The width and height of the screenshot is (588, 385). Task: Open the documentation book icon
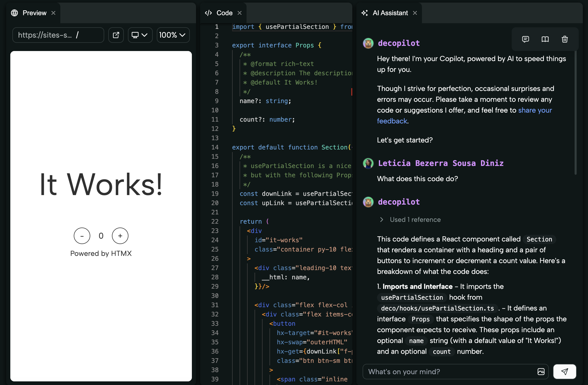[x=545, y=39]
